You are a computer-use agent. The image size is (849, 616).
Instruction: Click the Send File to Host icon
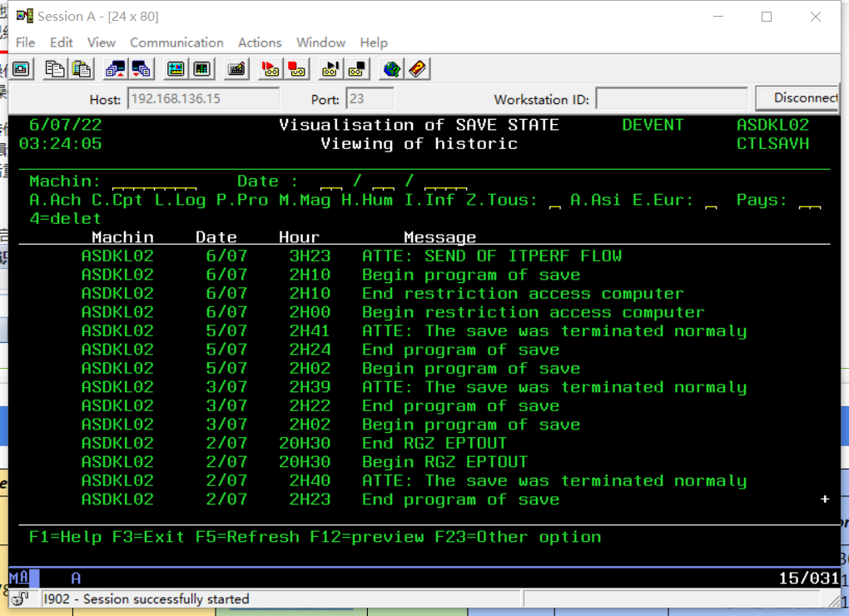(x=116, y=69)
